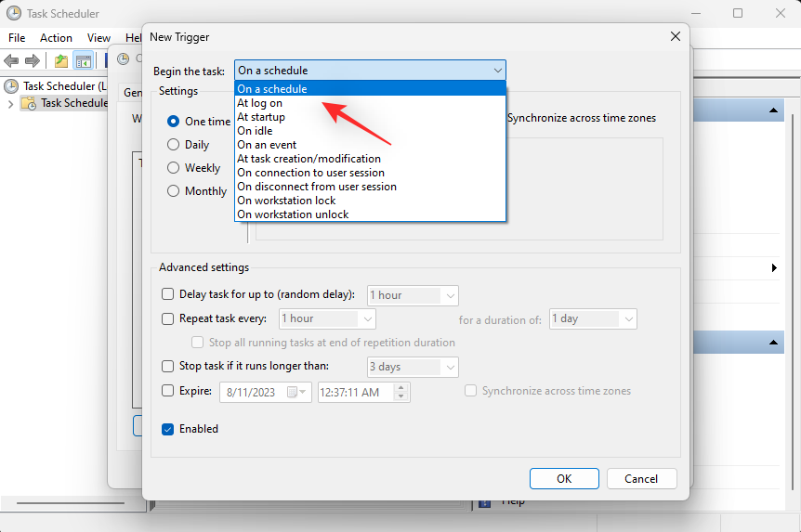Choose At startup trigger option
Image resolution: width=801 pixels, height=532 pixels.
(x=371, y=117)
